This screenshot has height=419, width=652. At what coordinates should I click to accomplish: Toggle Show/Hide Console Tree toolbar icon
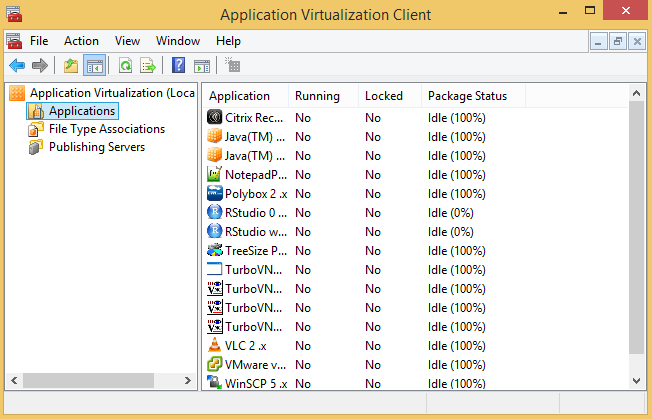tap(94, 65)
